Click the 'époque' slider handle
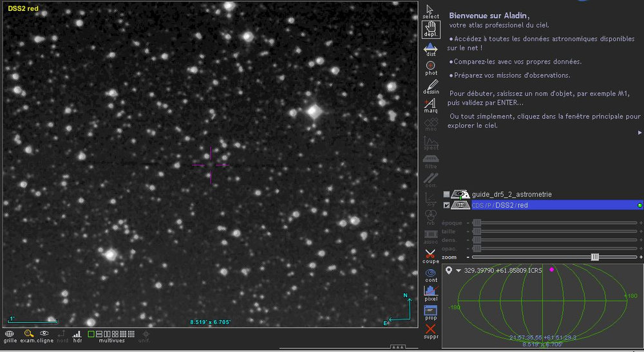 click(477, 223)
